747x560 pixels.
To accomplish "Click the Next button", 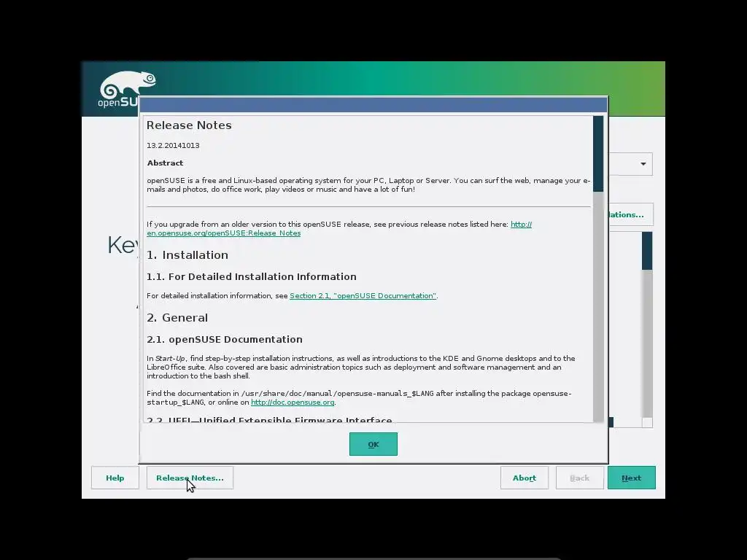I will coord(631,478).
